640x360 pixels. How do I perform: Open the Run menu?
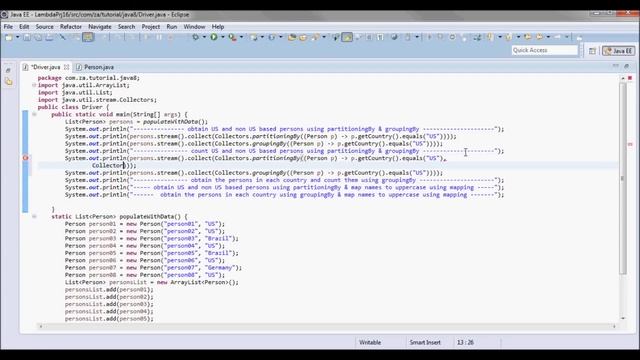171,27
